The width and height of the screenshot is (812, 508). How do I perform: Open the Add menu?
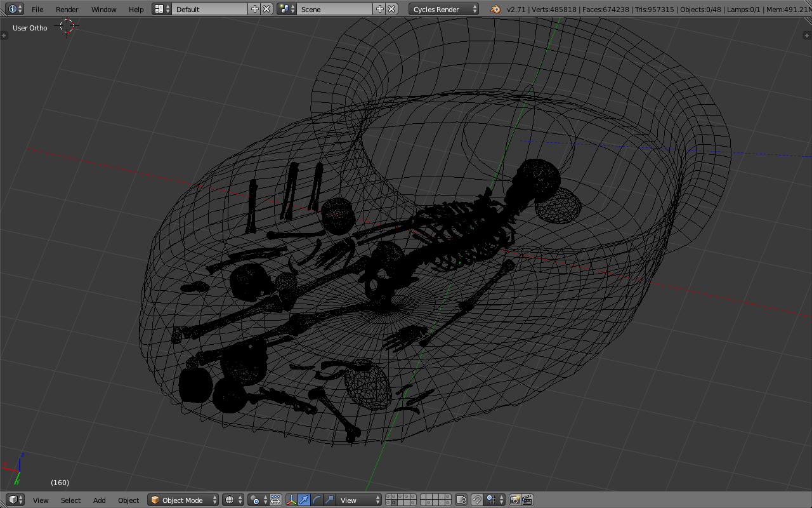click(100, 500)
